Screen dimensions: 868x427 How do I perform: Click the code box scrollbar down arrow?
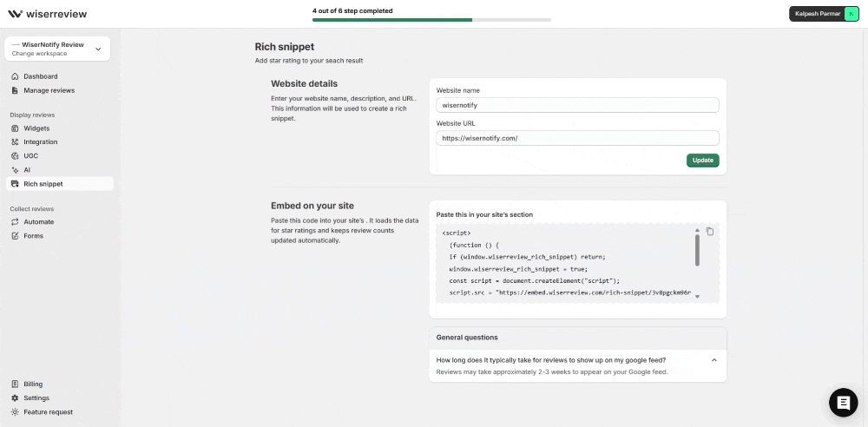[x=697, y=296]
